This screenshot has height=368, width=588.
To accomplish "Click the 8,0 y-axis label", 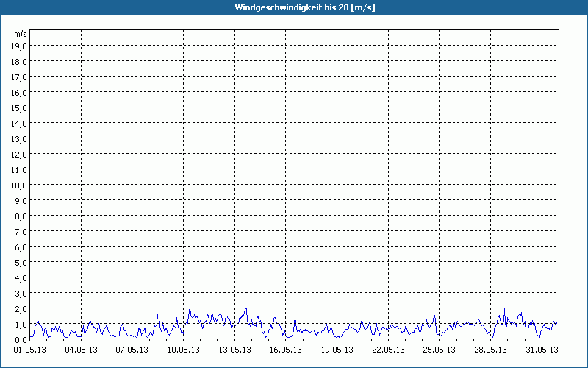I will [x=21, y=216].
